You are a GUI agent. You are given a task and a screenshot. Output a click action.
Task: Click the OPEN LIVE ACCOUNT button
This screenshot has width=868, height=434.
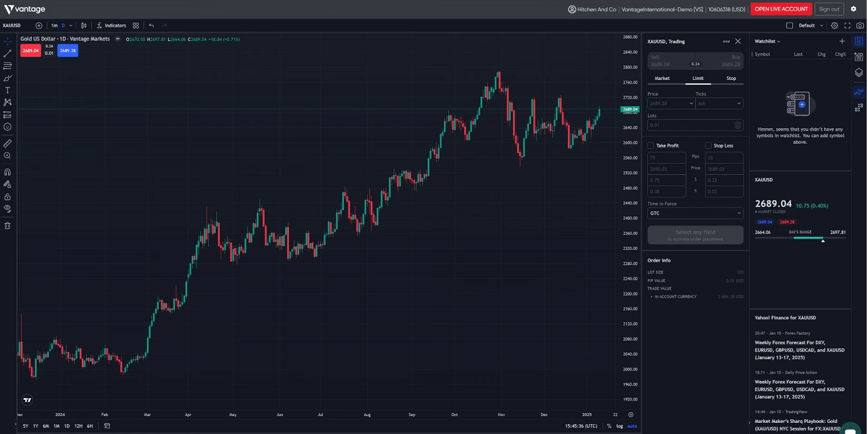click(781, 9)
